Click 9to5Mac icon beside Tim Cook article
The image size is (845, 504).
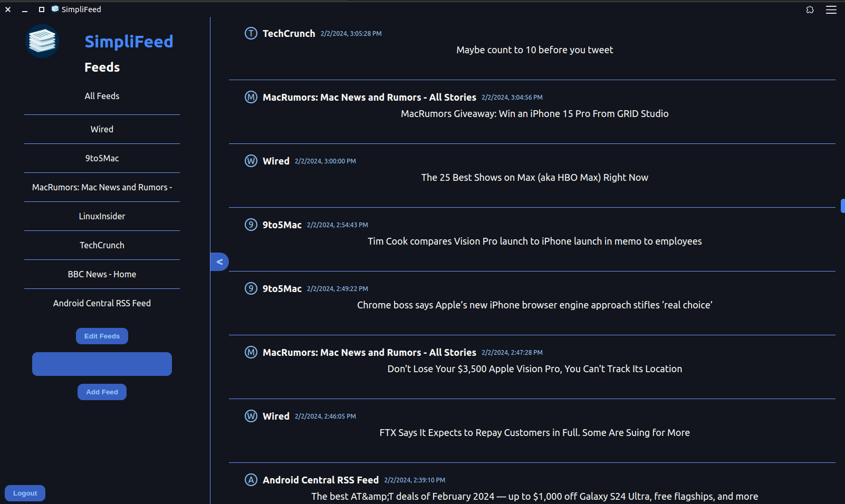tap(251, 225)
